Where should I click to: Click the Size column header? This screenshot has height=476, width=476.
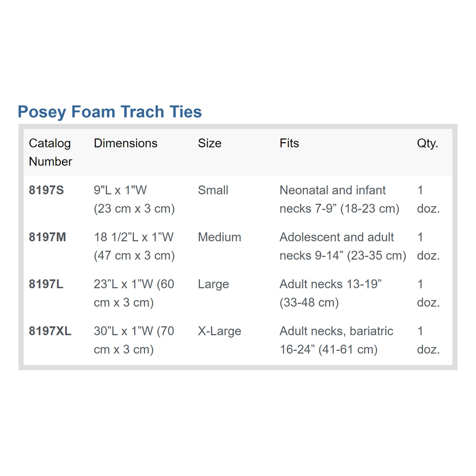point(209,143)
